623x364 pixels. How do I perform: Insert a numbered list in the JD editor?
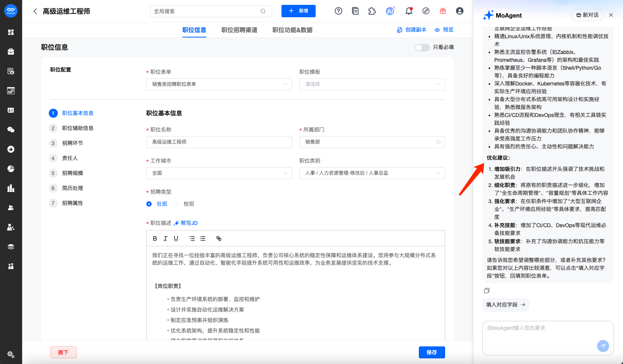coord(192,238)
